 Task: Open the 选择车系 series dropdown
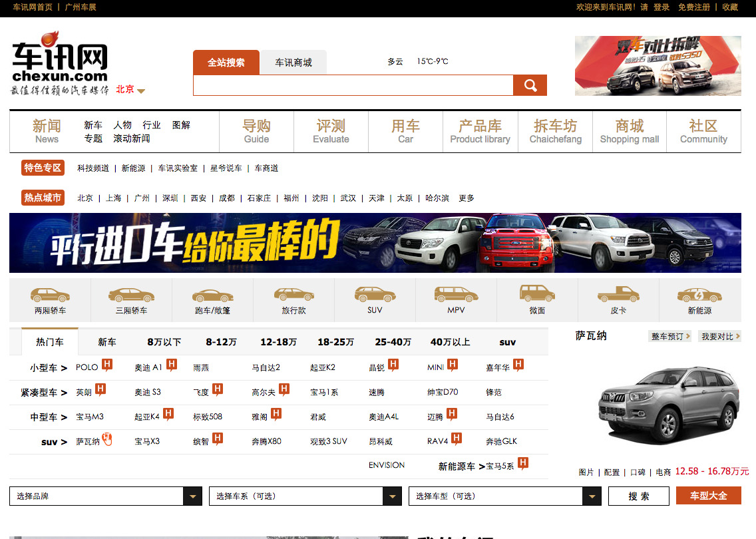[x=392, y=496]
